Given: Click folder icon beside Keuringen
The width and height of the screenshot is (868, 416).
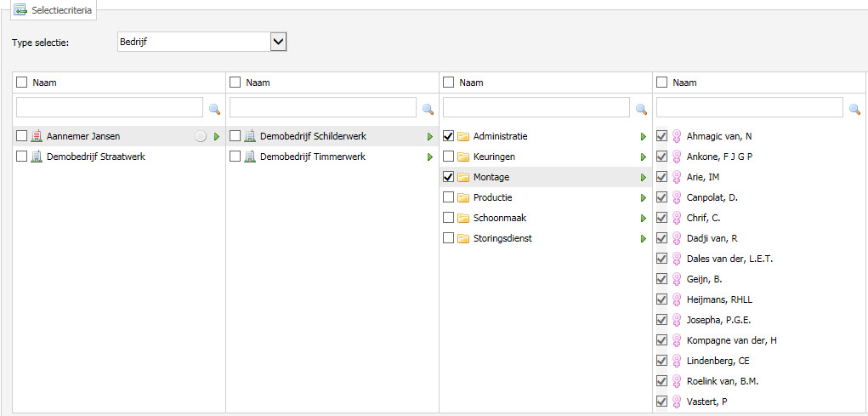Looking at the screenshot, I should click(462, 157).
